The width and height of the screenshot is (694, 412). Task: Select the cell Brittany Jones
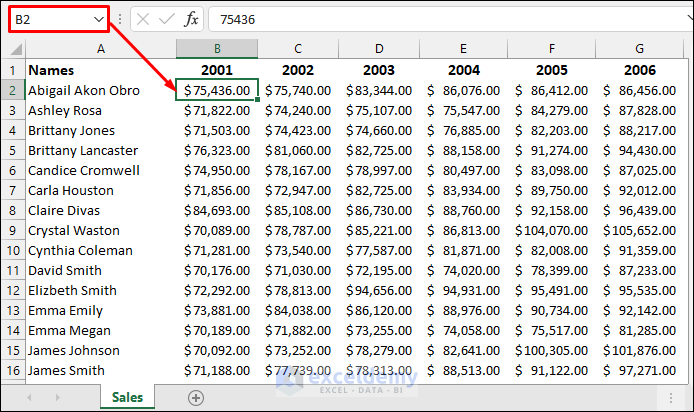pos(101,131)
